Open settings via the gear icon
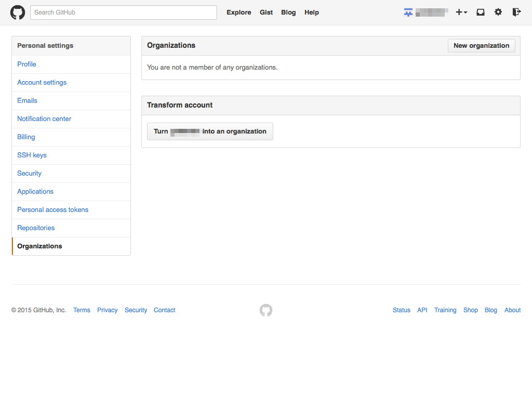The width and height of the screenshot is (532, 399). (x=498, y=12)
